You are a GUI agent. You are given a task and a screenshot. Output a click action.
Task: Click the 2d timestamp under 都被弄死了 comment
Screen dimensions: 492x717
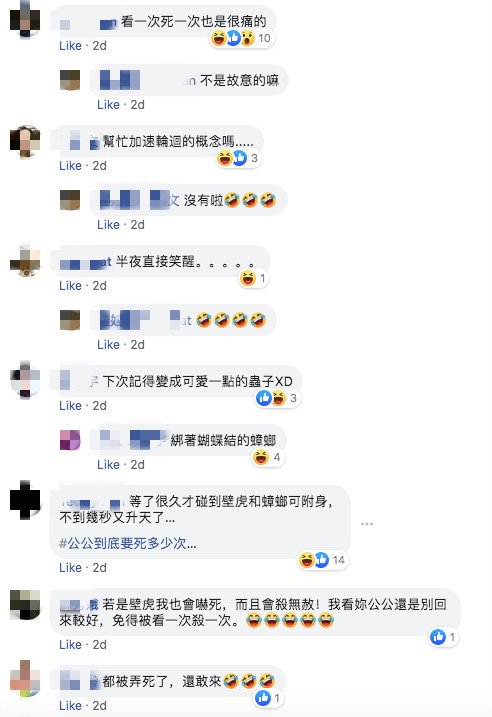pos(100,706)
